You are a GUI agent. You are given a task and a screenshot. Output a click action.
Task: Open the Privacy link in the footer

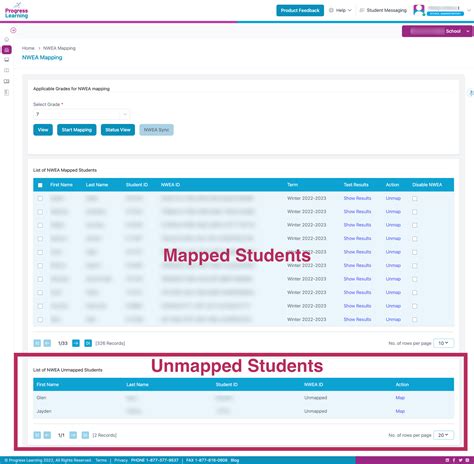click(x=121, y=460)
